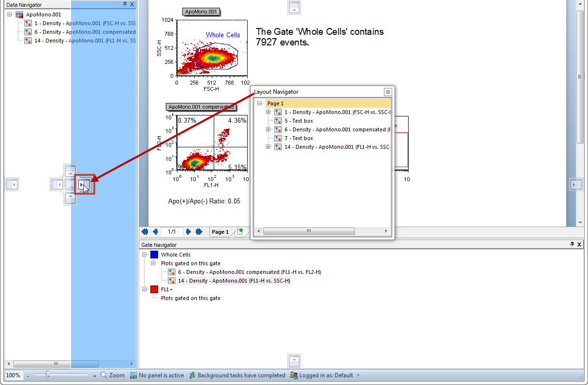This screenshot has height=385, width=588.
Task: Go to the first layout page
Action: coord(145,232)
